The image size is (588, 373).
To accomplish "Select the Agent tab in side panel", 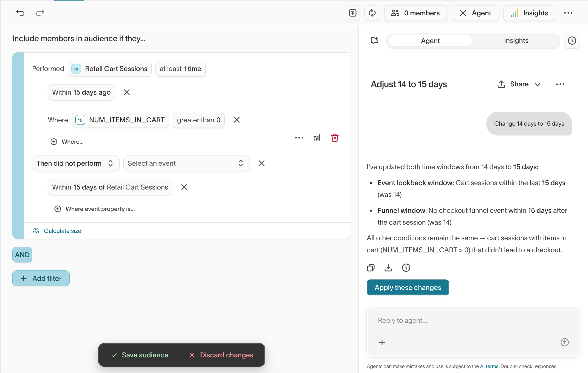I will coord(430,41).
